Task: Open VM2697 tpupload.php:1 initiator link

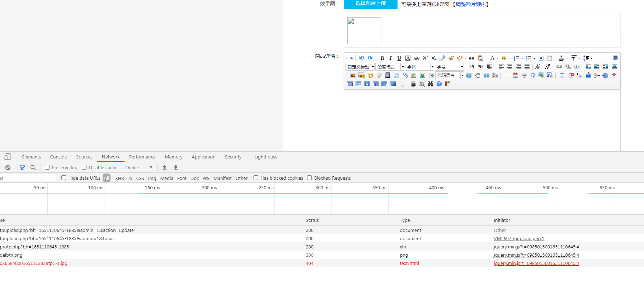Action: coord(519,239)
